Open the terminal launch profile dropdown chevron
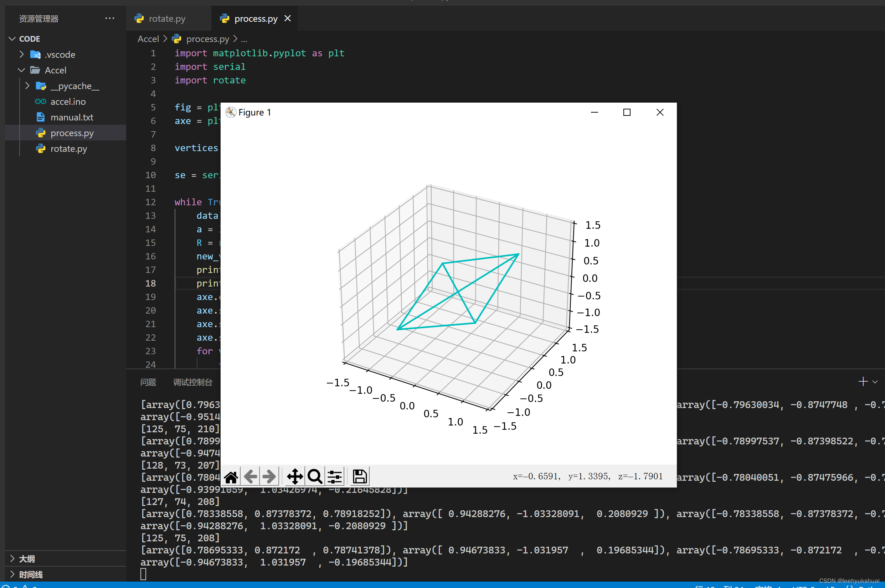The height and width of the screenshot is (588, 885). pyautogui.click(x=875, y=382)
